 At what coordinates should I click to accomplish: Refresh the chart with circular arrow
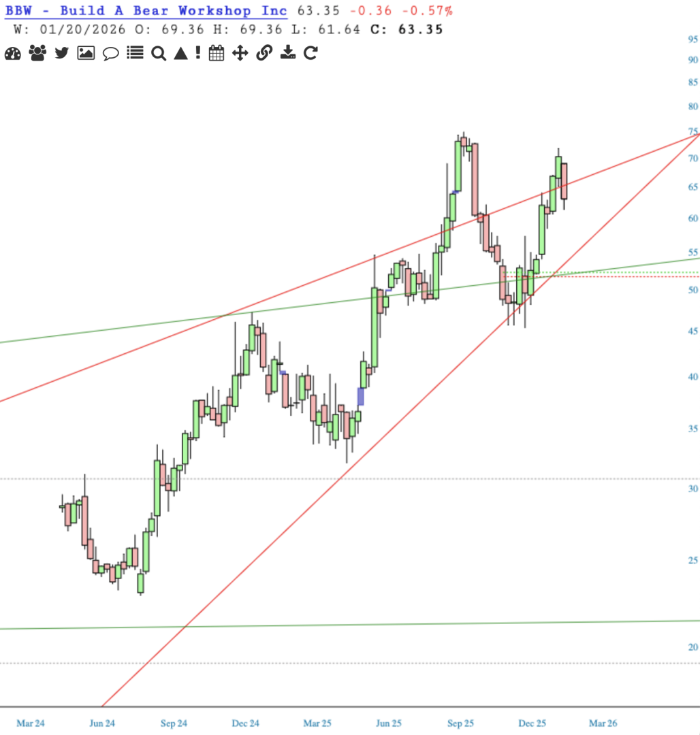[311, 53]
